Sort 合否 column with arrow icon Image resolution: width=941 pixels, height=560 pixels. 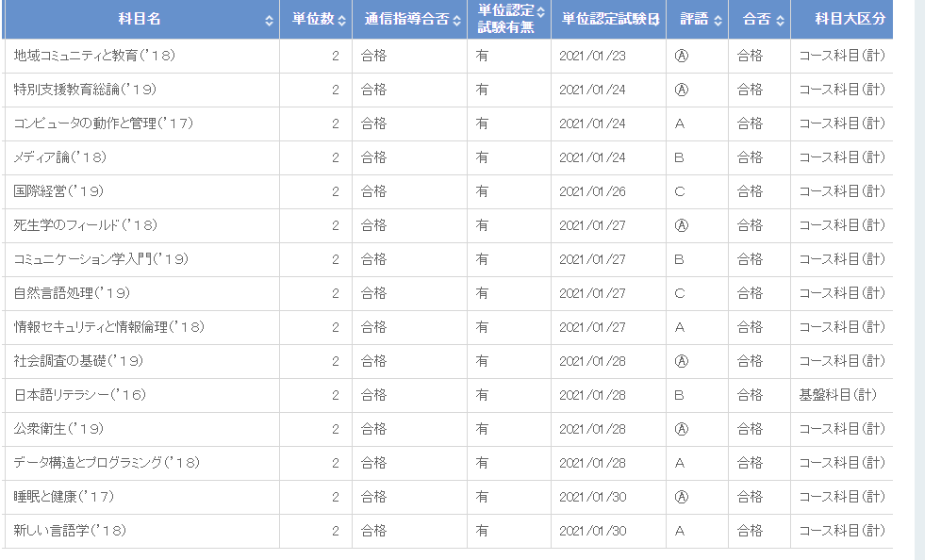780,21
